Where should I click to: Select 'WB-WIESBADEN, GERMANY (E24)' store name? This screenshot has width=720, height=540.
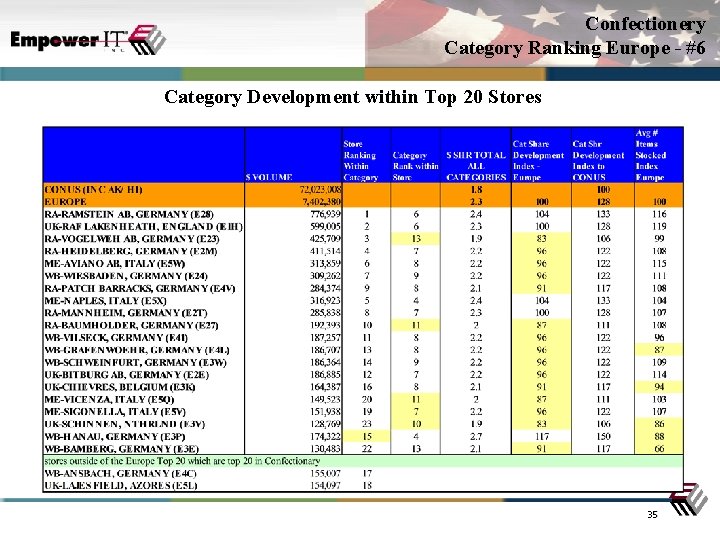click(126, 276)
